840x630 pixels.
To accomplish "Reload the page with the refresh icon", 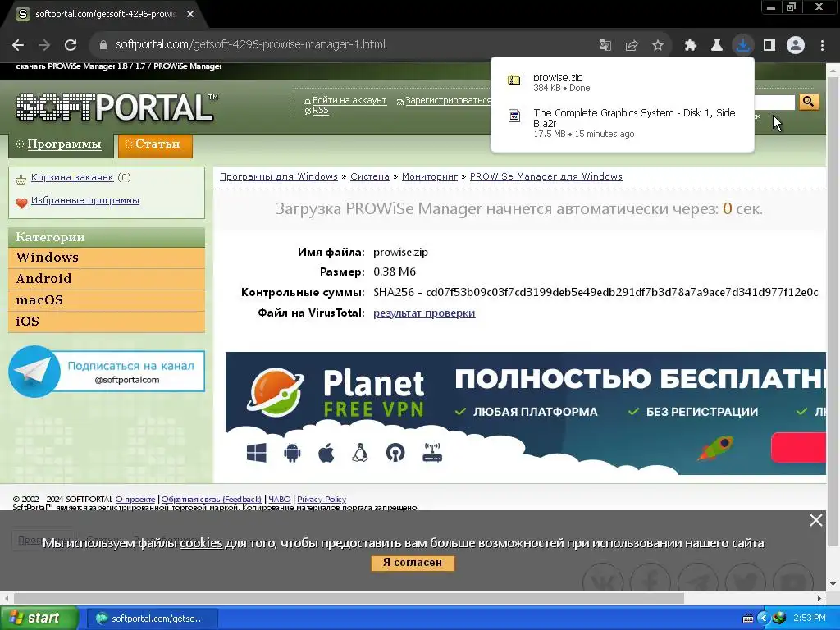I will pos(71,45).
